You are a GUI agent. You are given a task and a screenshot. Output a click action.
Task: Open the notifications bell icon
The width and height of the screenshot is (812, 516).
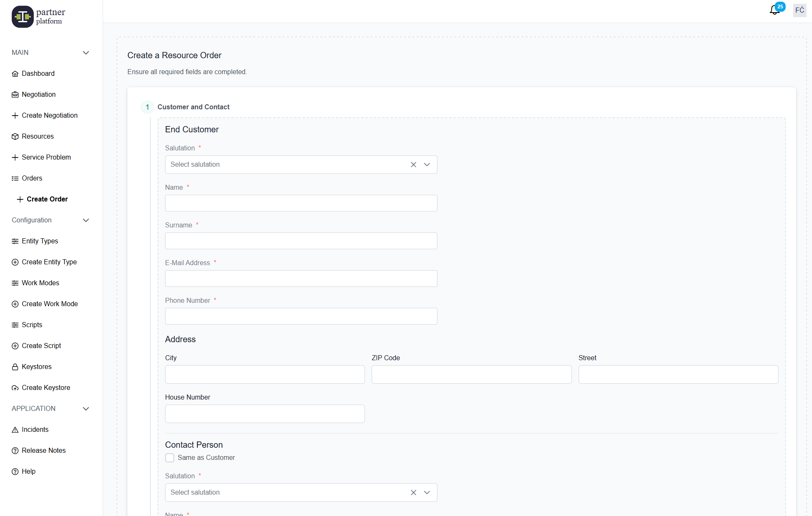[774, 10]
